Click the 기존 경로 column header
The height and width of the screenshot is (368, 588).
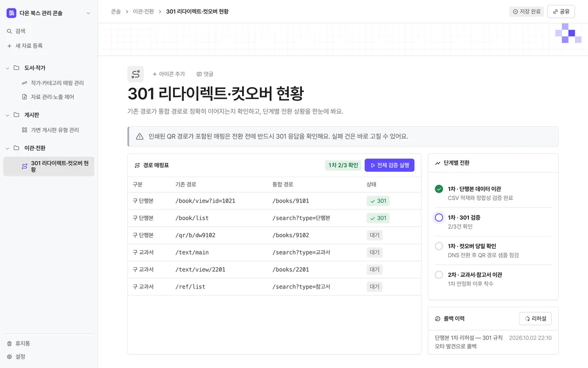click(x=186, y=184)
